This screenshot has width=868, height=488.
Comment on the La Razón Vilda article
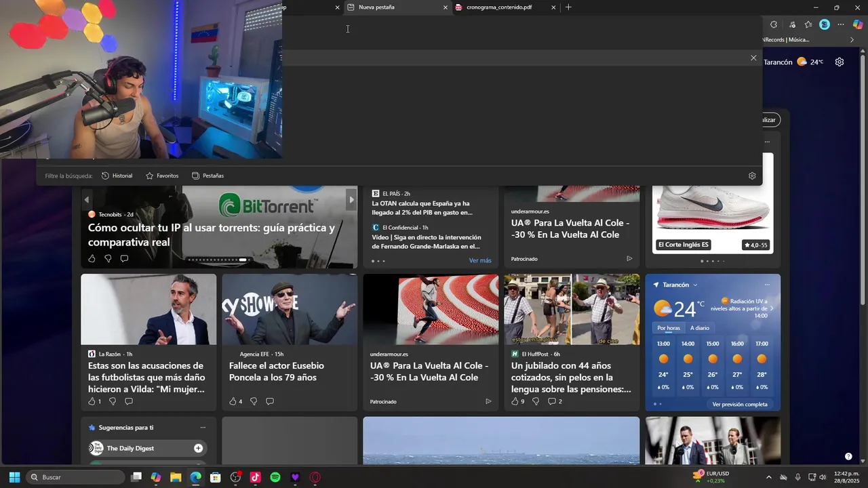[129, 401]
